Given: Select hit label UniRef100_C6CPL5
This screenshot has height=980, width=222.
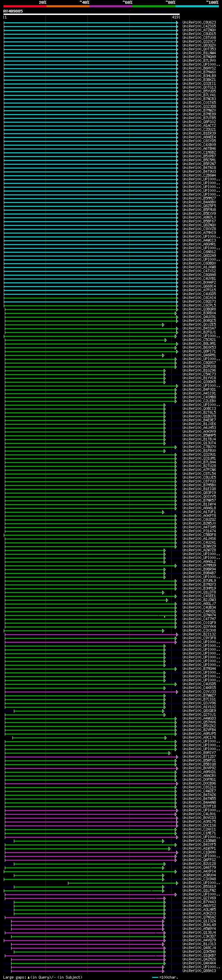Looking at the screenshot, I should pos(199,306).
